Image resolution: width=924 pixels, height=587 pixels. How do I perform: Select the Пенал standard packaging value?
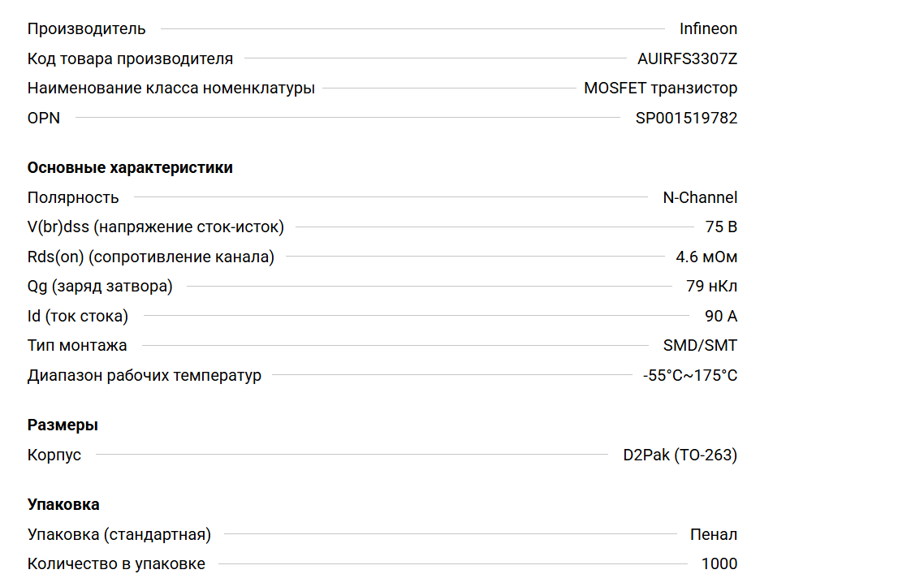pos(713,535)
